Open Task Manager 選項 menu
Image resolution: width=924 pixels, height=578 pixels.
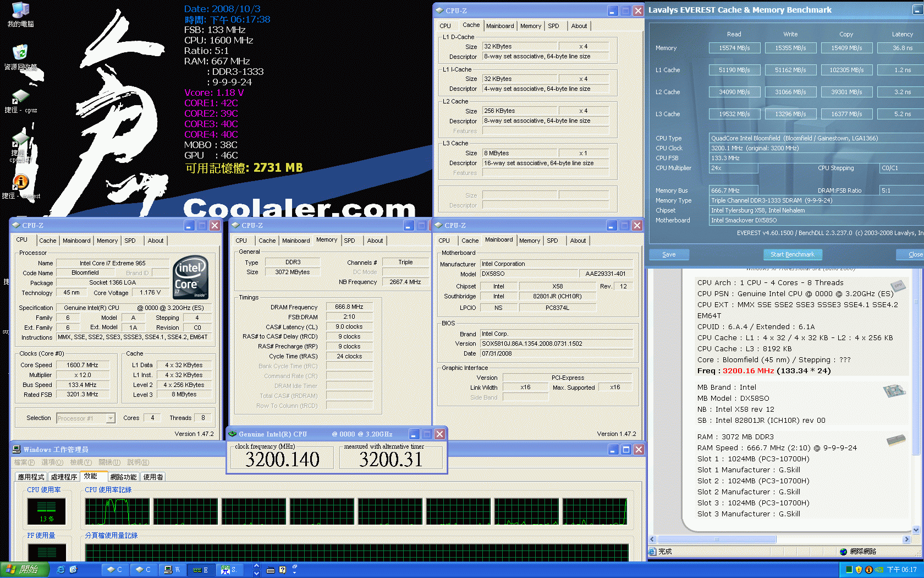(52, 462)
